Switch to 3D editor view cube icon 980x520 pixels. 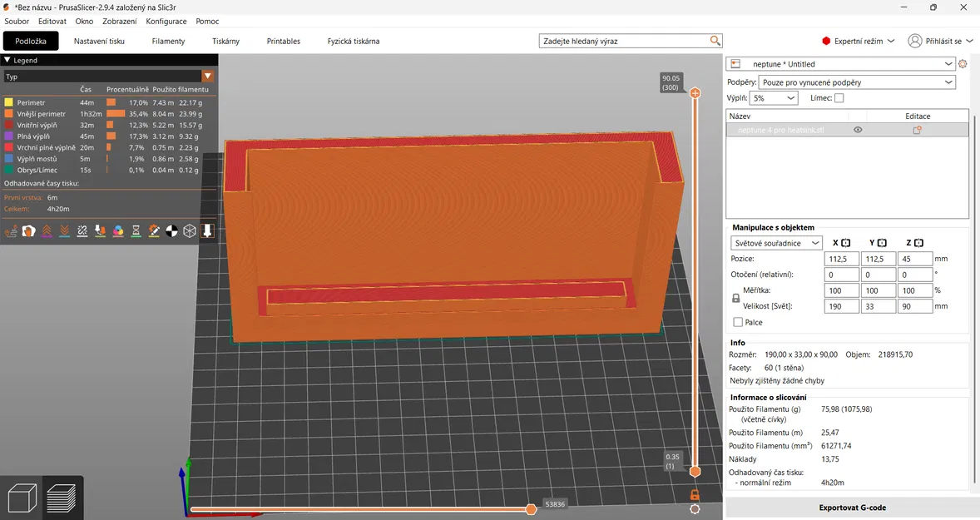point(22,498)
